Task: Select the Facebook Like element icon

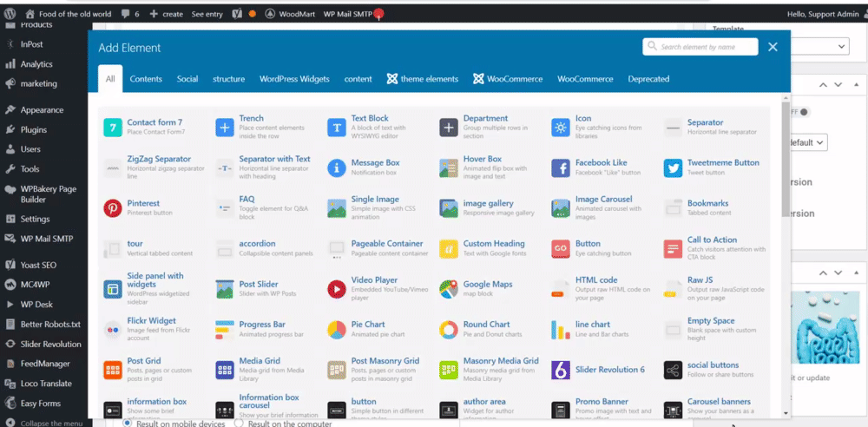Action: 560,168
